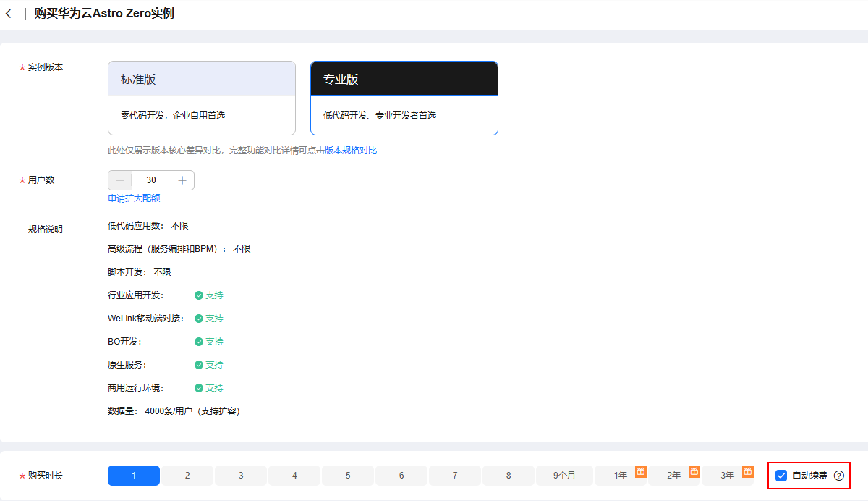Select the 专业版 instance edition card
The width and height of the screenshot is (868, 501).
[x=404, y=98]
